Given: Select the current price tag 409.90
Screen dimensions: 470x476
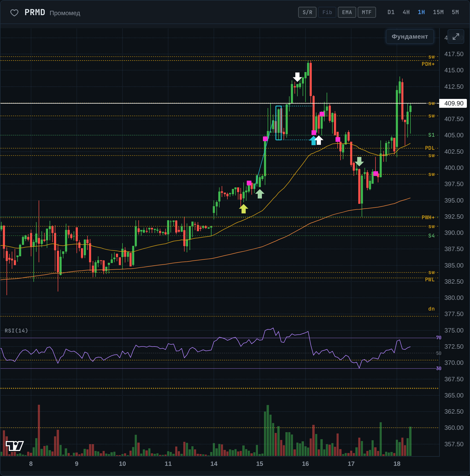Looking at the screenshot, I should pyautogui.click(x=453, y=103).
